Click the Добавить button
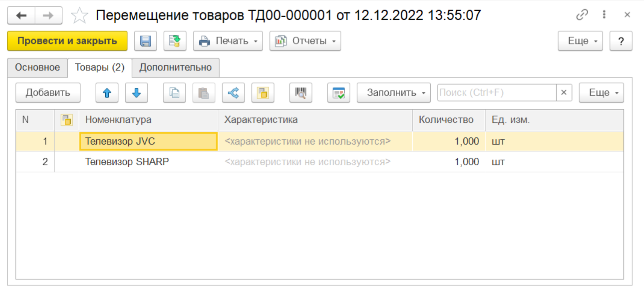Image resolution: width=644 pixels, height=292 pixels. 48,93
